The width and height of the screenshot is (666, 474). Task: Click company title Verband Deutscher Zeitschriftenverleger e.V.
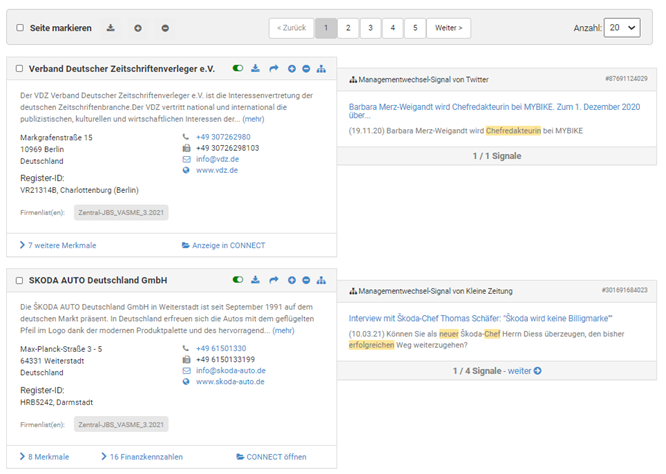pos(122,69)
